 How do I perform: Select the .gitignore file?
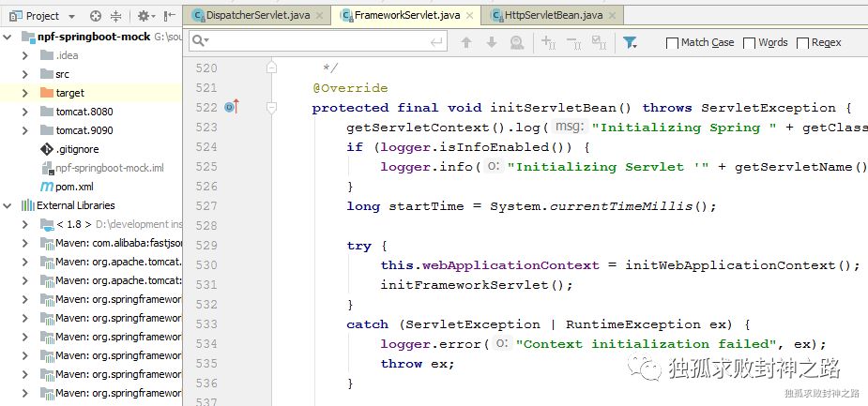(77, 149)
